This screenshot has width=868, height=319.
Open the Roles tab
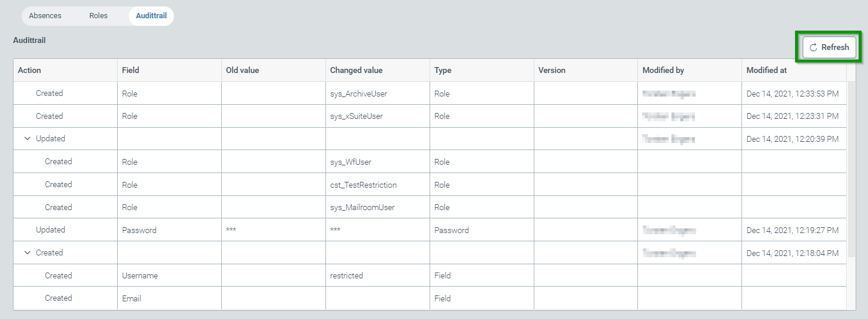pos(98,16)
